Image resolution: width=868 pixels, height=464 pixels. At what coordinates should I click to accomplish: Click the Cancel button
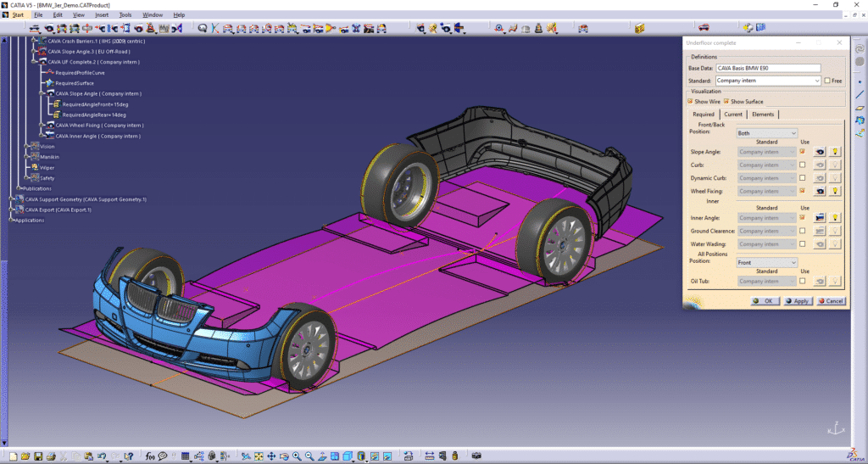(x=831, y=301)
